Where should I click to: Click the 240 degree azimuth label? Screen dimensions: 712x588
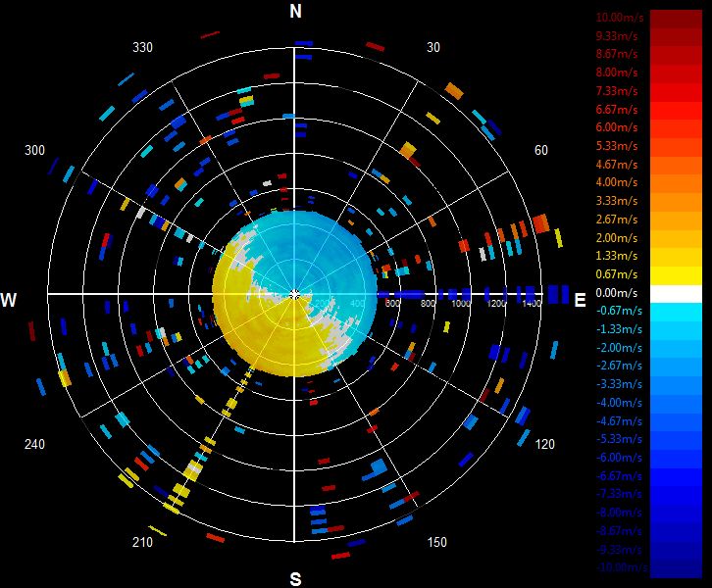pyautogui.click(x=34, y=444)
